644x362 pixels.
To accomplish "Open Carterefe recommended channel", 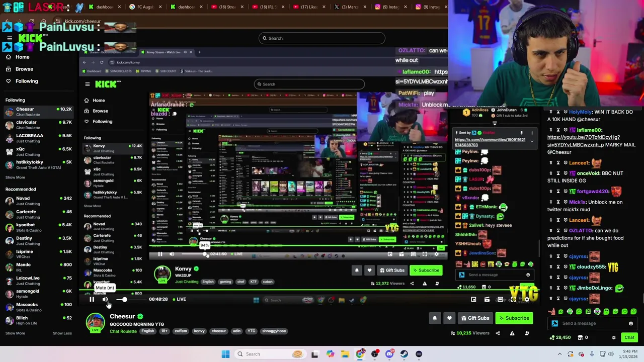I will click(38, 214).
